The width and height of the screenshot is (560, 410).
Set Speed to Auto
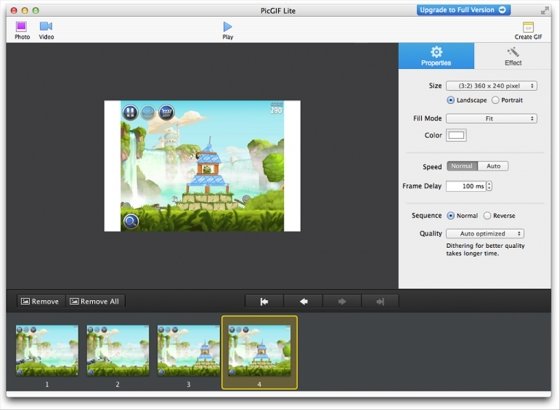493,166
